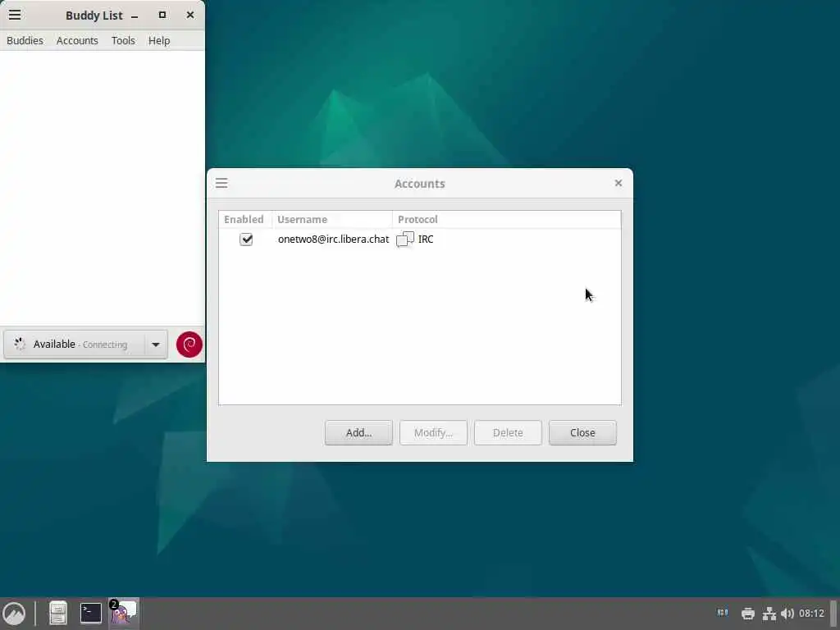Select the onetwo8@irc.libera.chat account row
840x630 pixels.
[x=420, y=239]
